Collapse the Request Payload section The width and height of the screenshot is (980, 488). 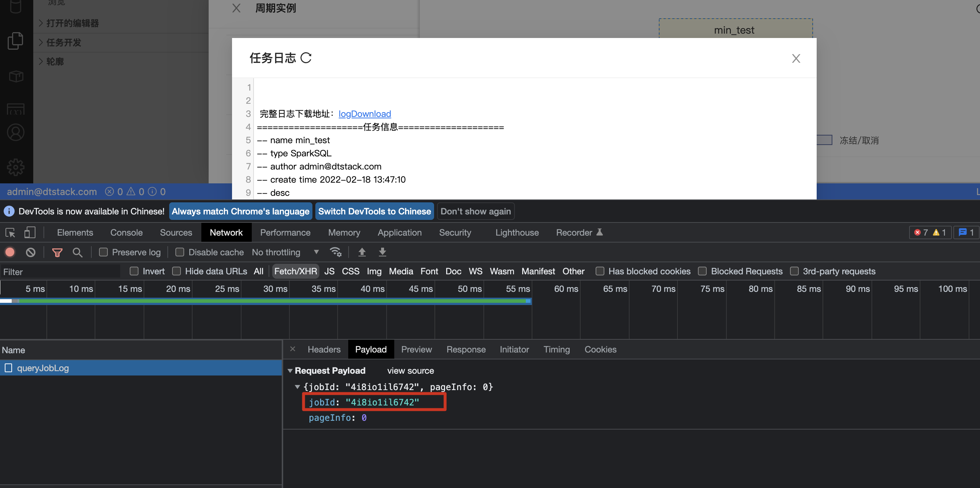point(290,370)
